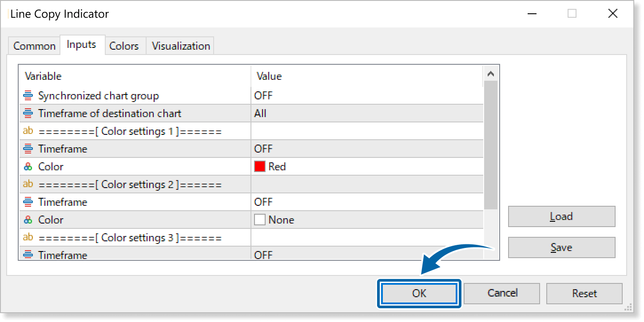This screenshot has height=322, width=644.
Task: Open the destination chart timeframe All value
Action: click(366, 114)
